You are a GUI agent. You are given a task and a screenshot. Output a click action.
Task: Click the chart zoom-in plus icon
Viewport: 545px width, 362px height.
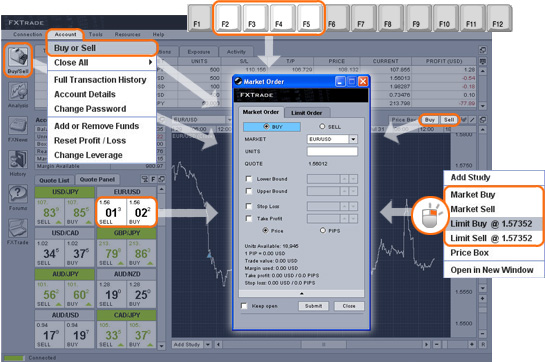(x=483, y=298)
